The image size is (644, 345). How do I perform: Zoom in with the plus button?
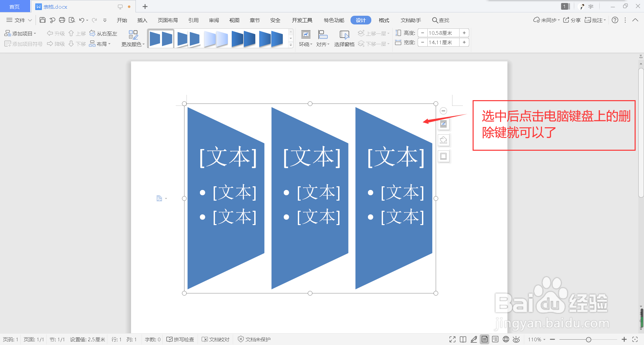click(624, 339)
